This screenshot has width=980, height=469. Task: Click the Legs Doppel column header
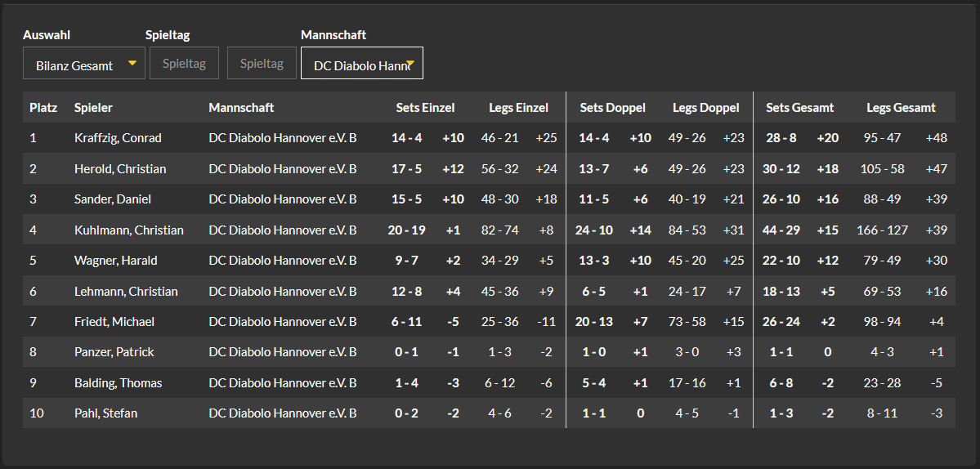click(705, 108)
